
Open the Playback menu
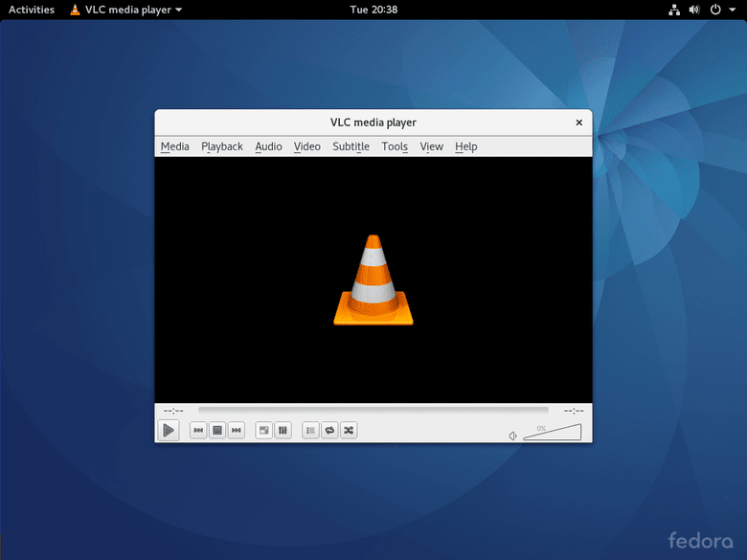point(222,146)
